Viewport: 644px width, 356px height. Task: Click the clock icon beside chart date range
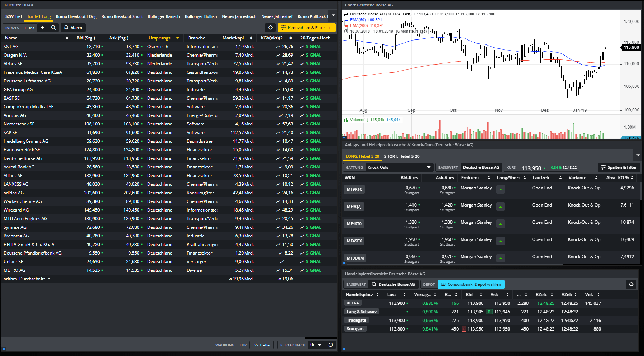pos(346,32)
